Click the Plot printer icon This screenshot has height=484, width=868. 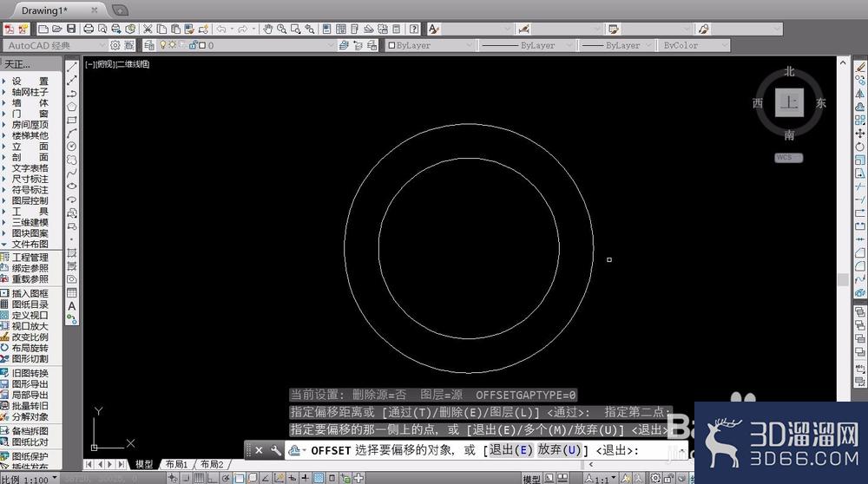89,29
